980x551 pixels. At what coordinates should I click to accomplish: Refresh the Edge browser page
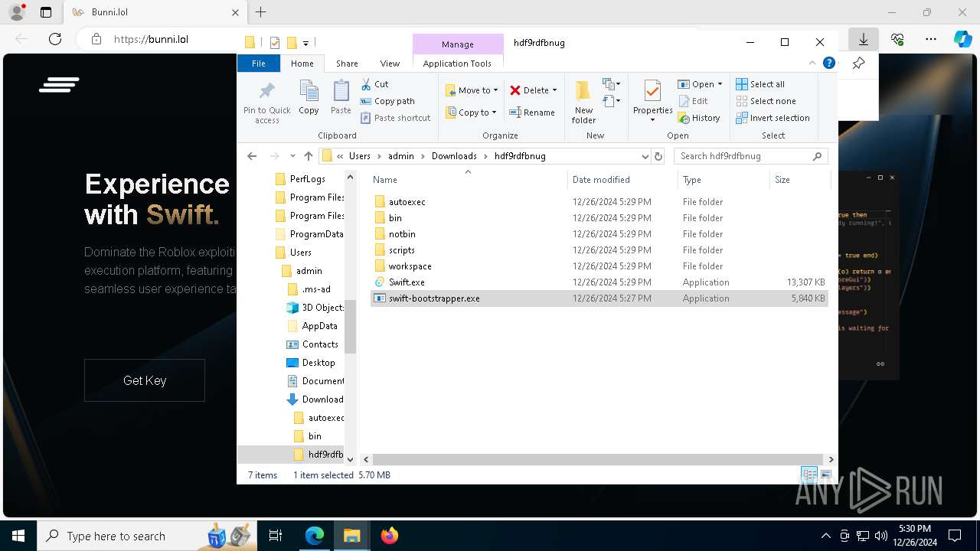coord(55,39)
